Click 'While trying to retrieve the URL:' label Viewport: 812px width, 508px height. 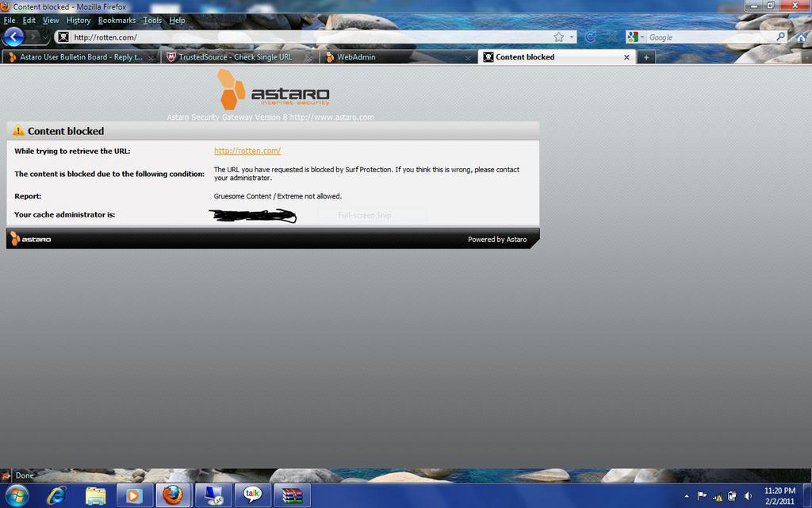pos(72,152)
